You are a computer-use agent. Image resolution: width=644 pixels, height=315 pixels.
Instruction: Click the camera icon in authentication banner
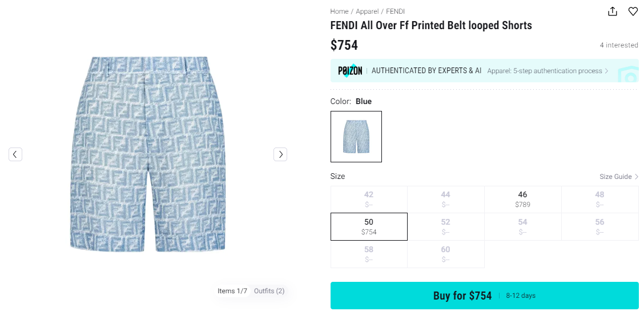pos(629,74)
